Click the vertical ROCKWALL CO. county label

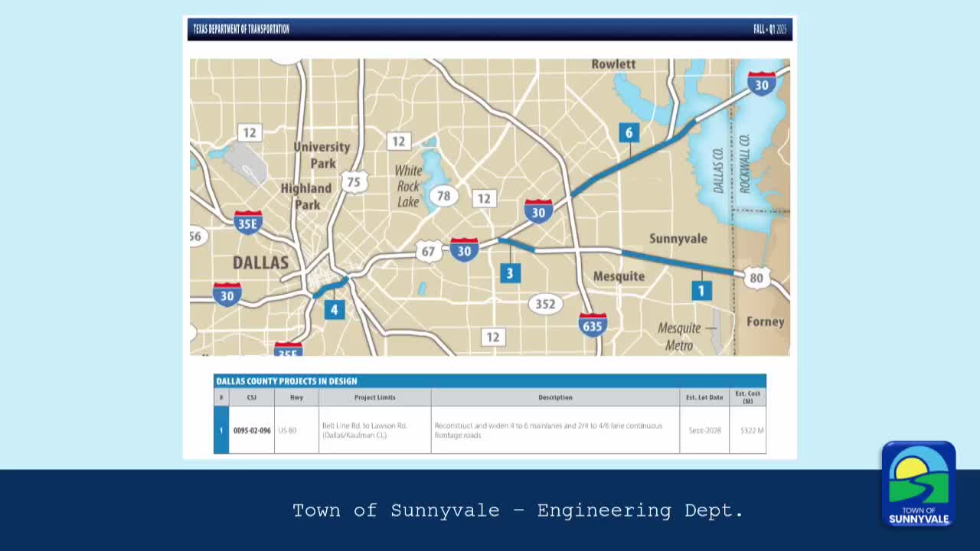pos(745,164)
